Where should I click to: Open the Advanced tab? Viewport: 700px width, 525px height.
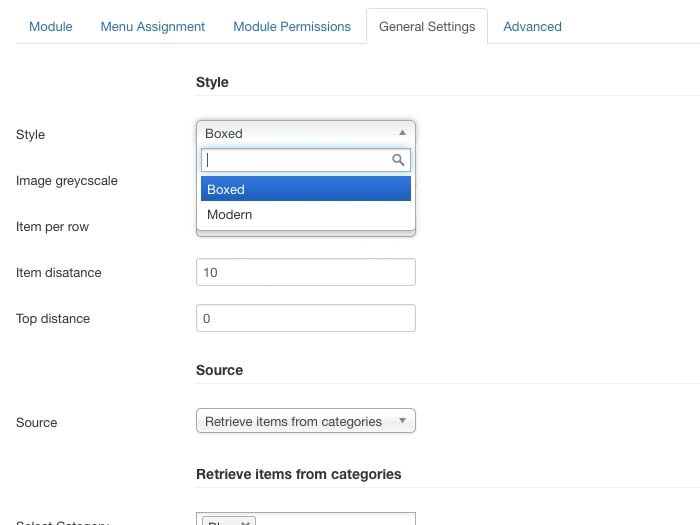[x=532, y=26]
